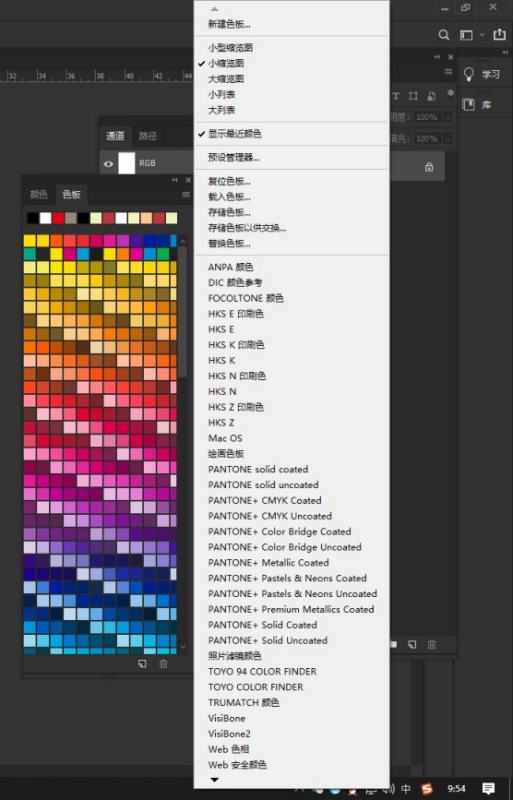Load the Web 安全颜色 library
Screen dimensions: 513x800
pyautogui.click(x=237, y=765)
